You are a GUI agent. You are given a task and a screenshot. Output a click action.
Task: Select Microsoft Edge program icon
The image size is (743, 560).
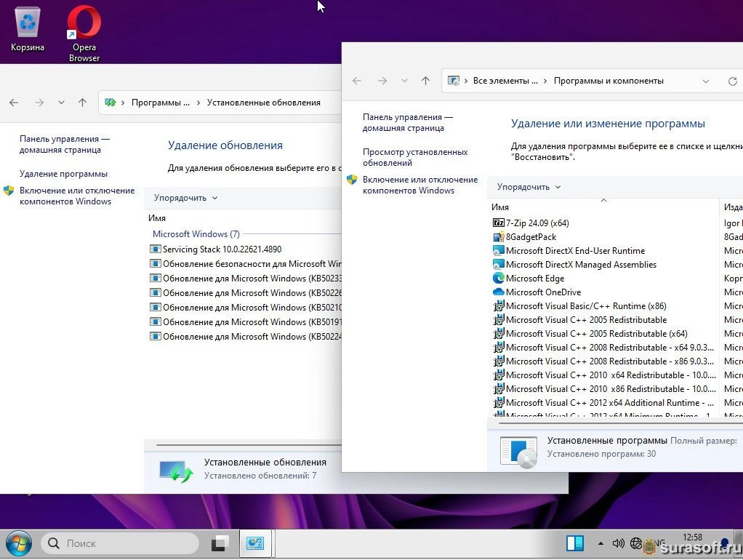coord(499,279)
